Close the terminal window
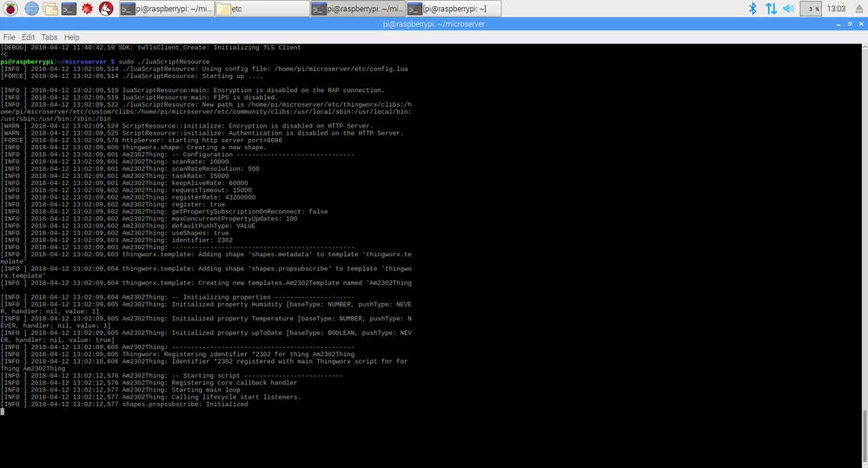This screenshot has width=868, height=468. (861, 23)
